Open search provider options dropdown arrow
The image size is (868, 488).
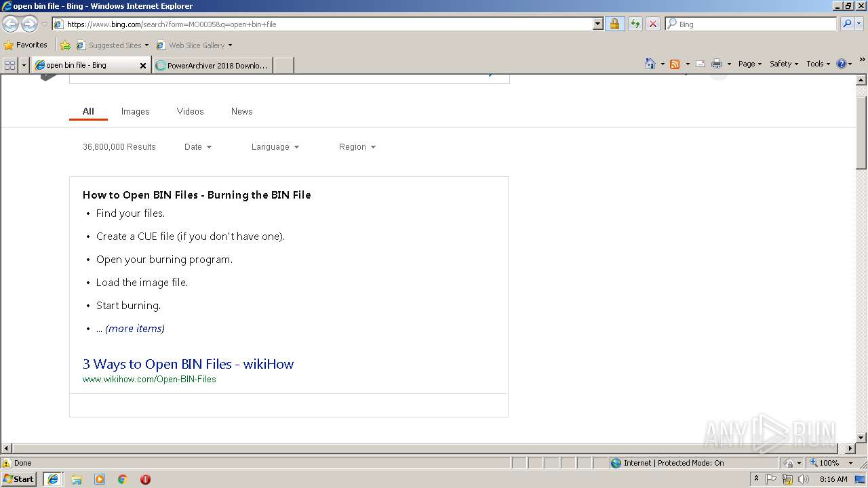[x=859, y=24]
